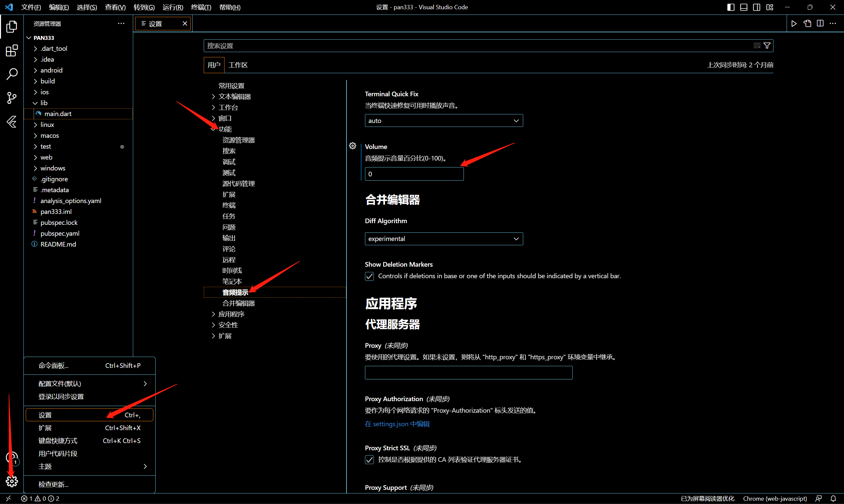The height and width of the screenshot is (504, 844).
Task: Toggle secondary side bar layout icon
Action: (x=756, y=7)
